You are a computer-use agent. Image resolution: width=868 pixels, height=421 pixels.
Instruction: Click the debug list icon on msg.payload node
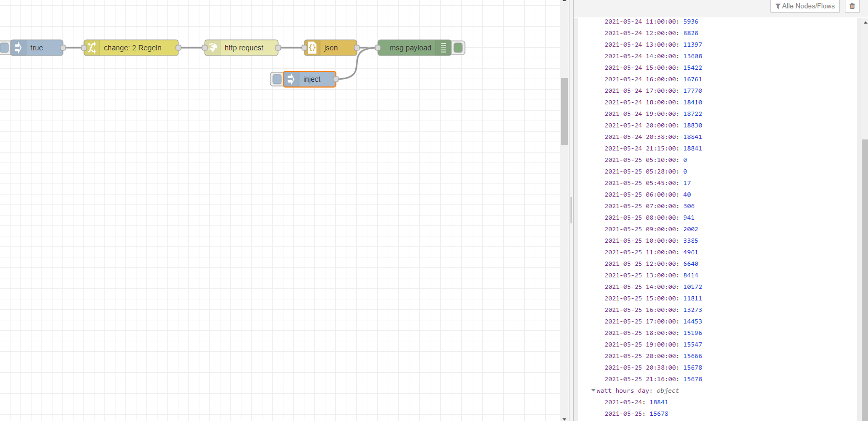click(443, 48)
